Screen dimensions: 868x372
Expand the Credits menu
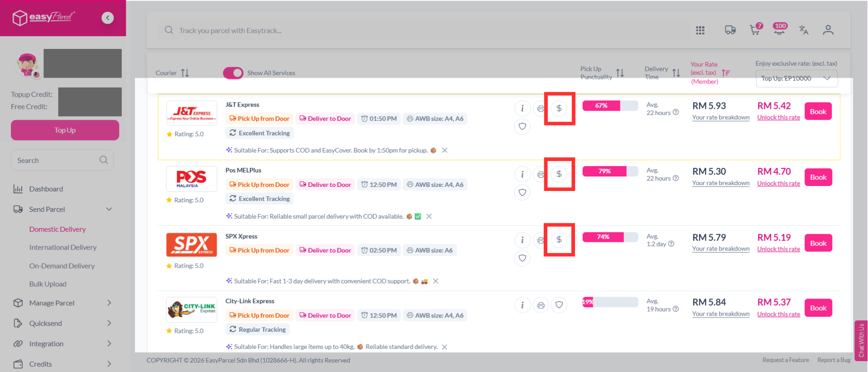(x=109, y=364)
